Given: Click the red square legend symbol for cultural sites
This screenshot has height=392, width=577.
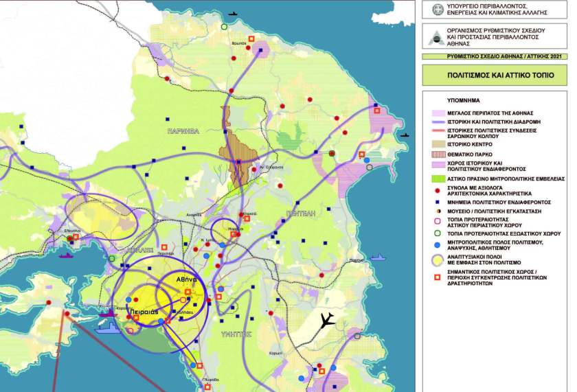Looking at the screenshot, I should tap(437, 277).
